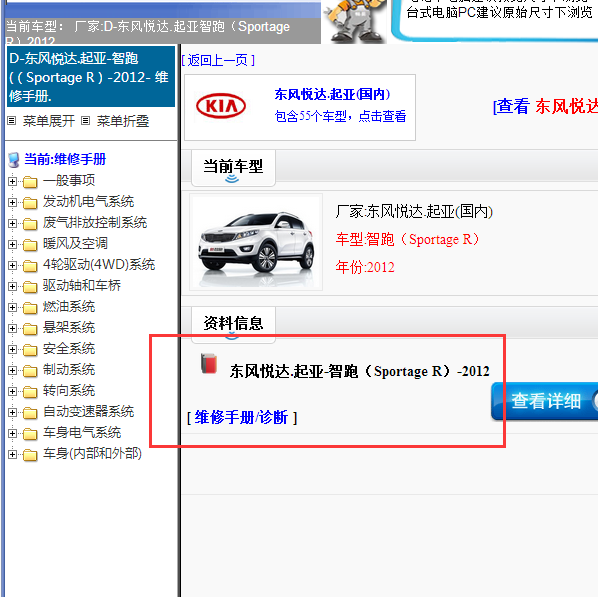Screen dimensions: 598x597
Task: Expand the 悬架系统 tree node
Action: click(12, 328)
